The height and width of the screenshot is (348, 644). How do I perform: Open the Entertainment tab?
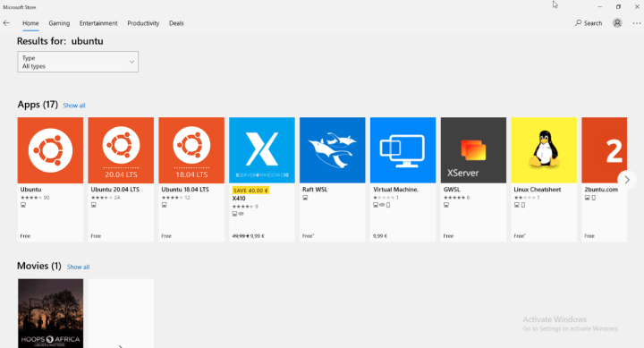pyautogui.click(x=98, y=23)
